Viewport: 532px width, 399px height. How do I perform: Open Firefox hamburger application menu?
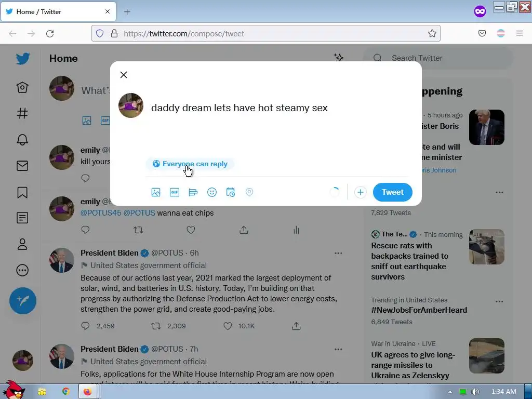(519, 33)
